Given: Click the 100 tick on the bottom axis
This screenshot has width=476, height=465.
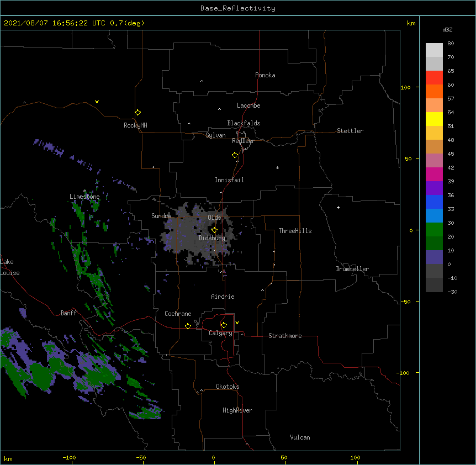Looking at the screenshot, I should coord(355,457).
